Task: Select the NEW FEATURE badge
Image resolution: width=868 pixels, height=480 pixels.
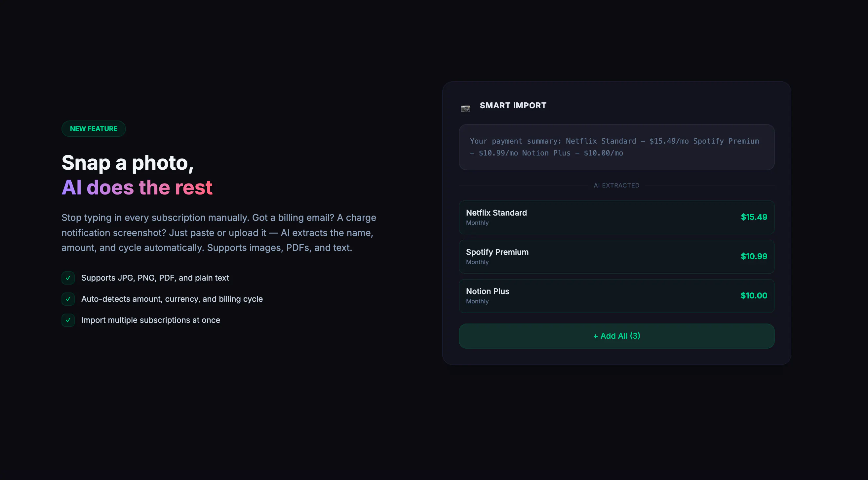Action: click(x=94, y=129)
